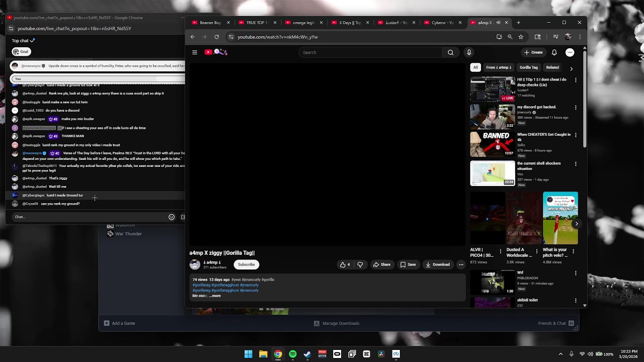
Task: Open Task View on the taskbar
Action: (x=352, y=354)
